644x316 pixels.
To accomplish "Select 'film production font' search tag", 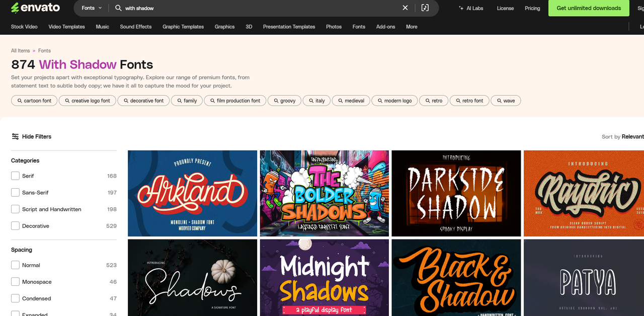I will coord(234,101).
